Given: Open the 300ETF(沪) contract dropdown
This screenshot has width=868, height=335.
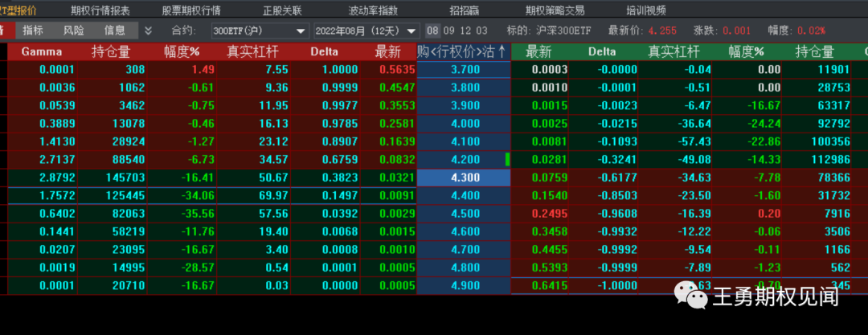Looking at the screenshot, I should (260, 31).
